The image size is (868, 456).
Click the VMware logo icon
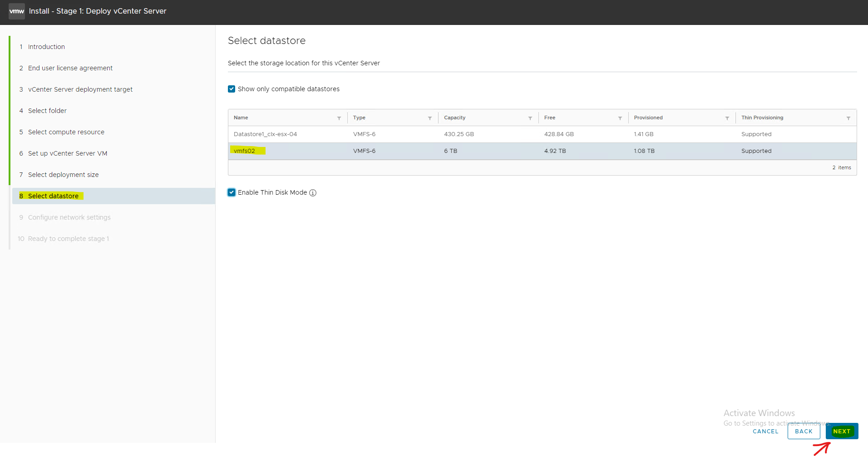17,11
